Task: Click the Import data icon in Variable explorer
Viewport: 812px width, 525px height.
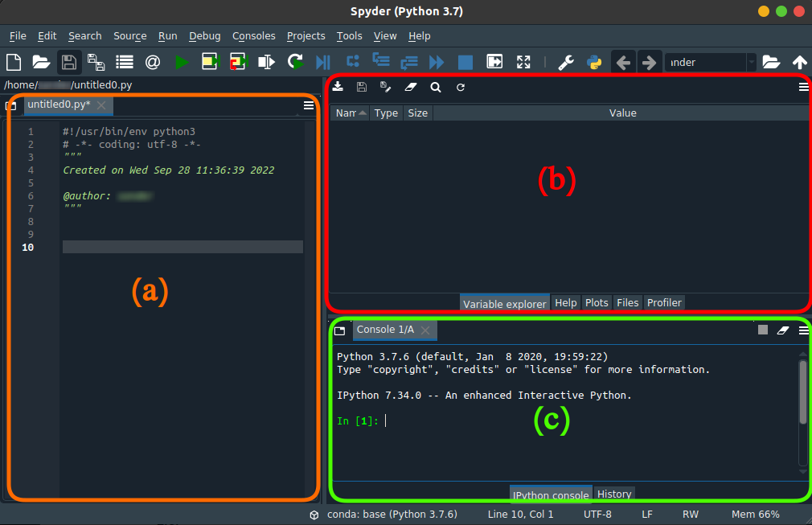Action: click(338, 87)
